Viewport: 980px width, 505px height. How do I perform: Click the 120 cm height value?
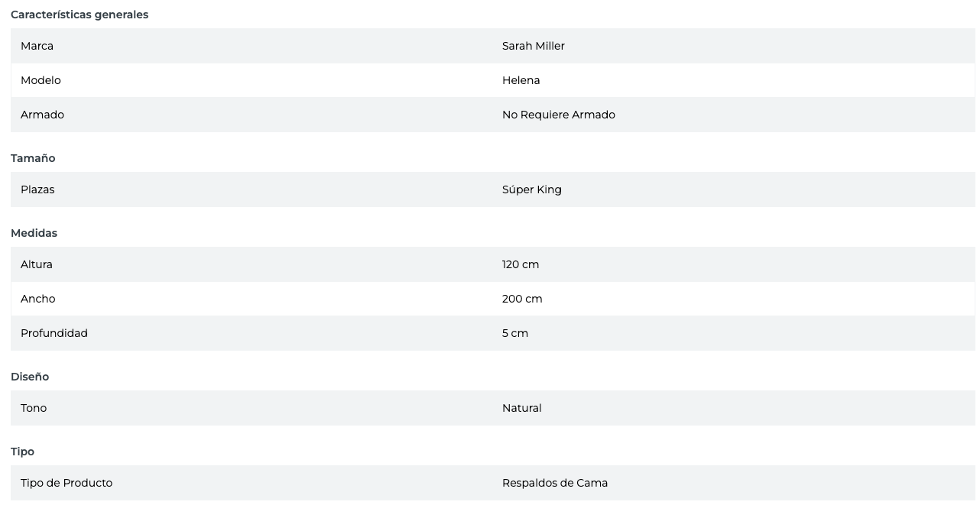(x=520, y=264)
